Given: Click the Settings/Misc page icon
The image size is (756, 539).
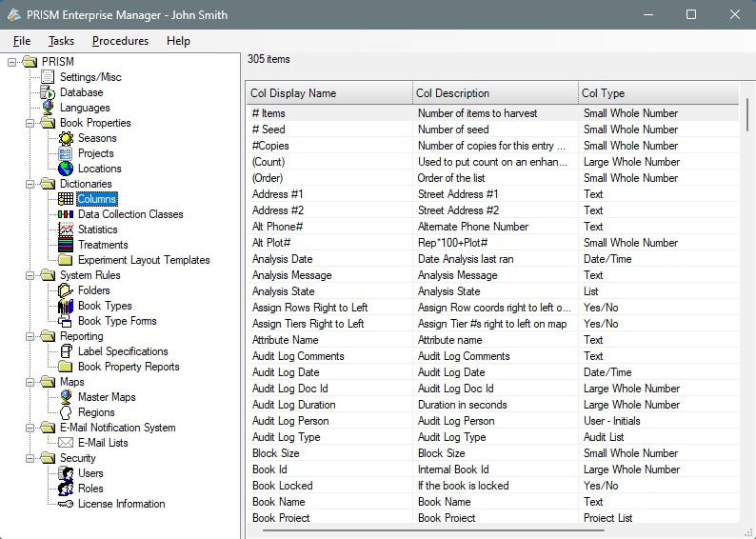Looking at the screenshot, I should tap(48, 76).
